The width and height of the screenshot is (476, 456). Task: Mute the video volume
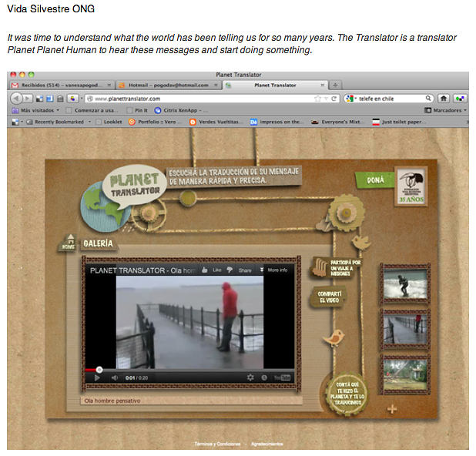(115, 377)
